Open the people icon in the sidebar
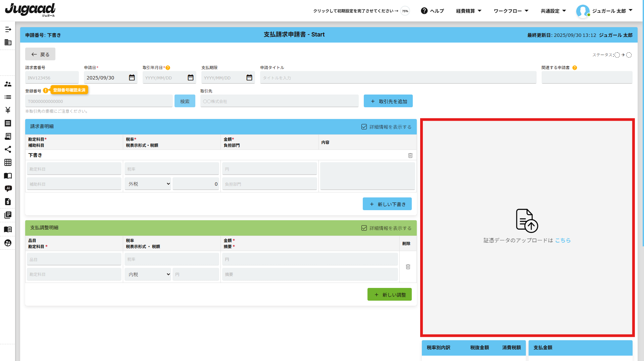The width and height of the screenshot is (644, 361). [8, 84]
